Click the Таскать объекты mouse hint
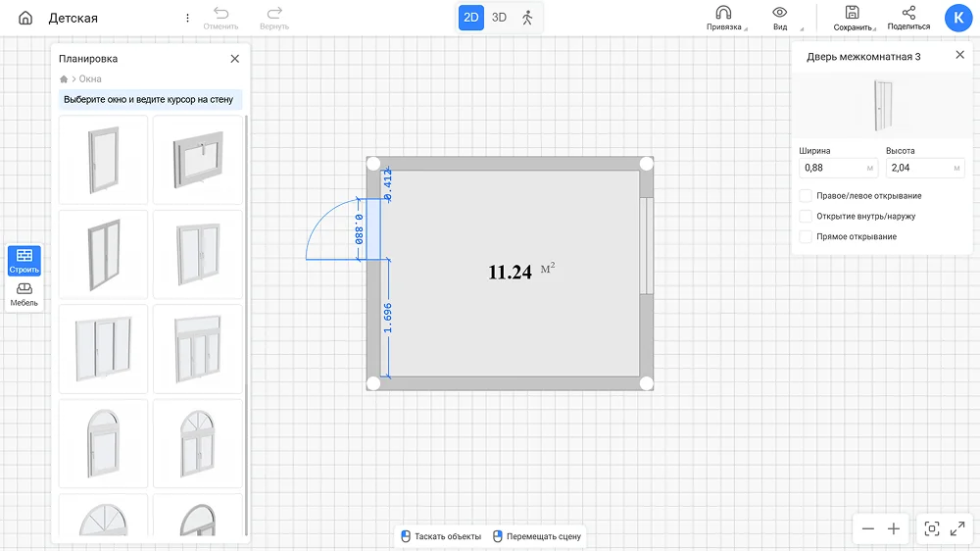980x551 pixels. pyautogui.click(x=441, y=536)
